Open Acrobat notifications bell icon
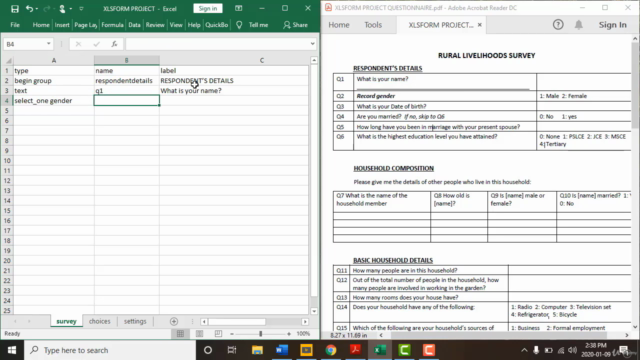The image size is (640, 360). tap(579, 25)
